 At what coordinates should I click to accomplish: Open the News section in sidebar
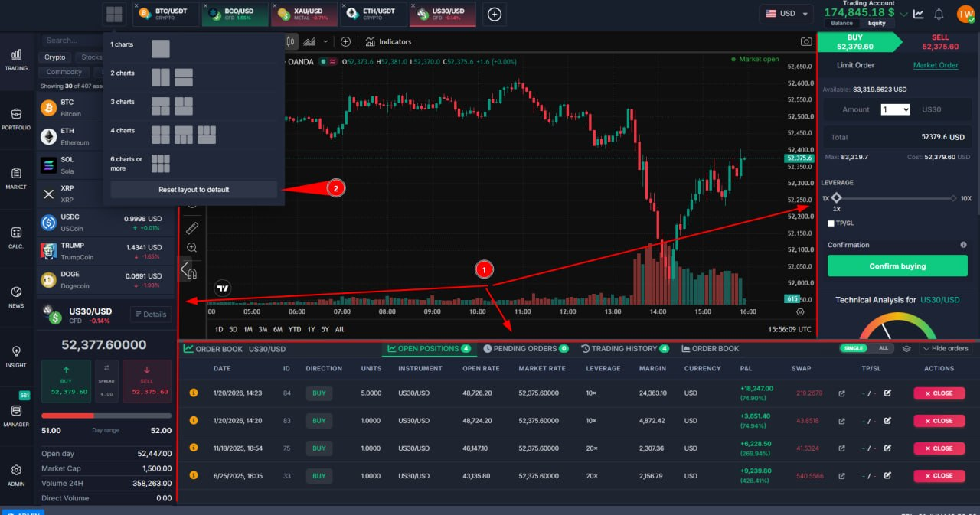coord(16,297)
